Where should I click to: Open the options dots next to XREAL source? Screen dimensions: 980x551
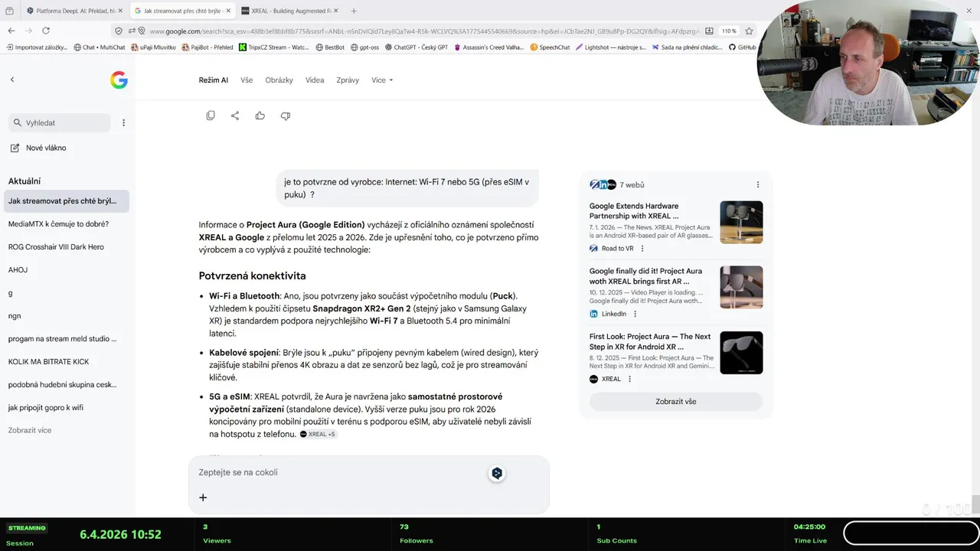pos(630,379)
